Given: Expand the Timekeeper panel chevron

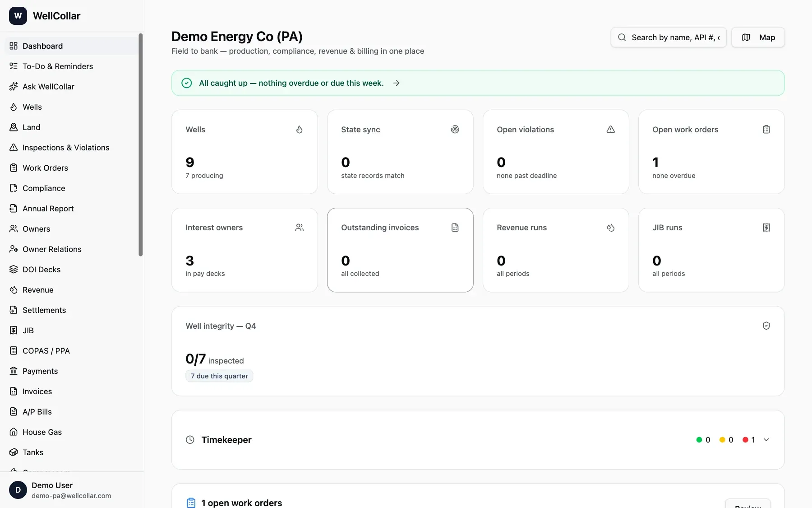Looking at the screenshot, I should tap(766, 440).
